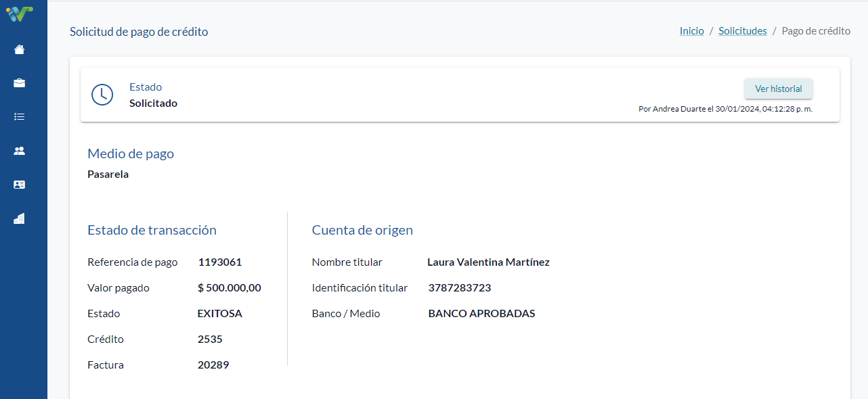Click the Ver historial button
Screen dimensions: 868x399
[x=779, y=89]
